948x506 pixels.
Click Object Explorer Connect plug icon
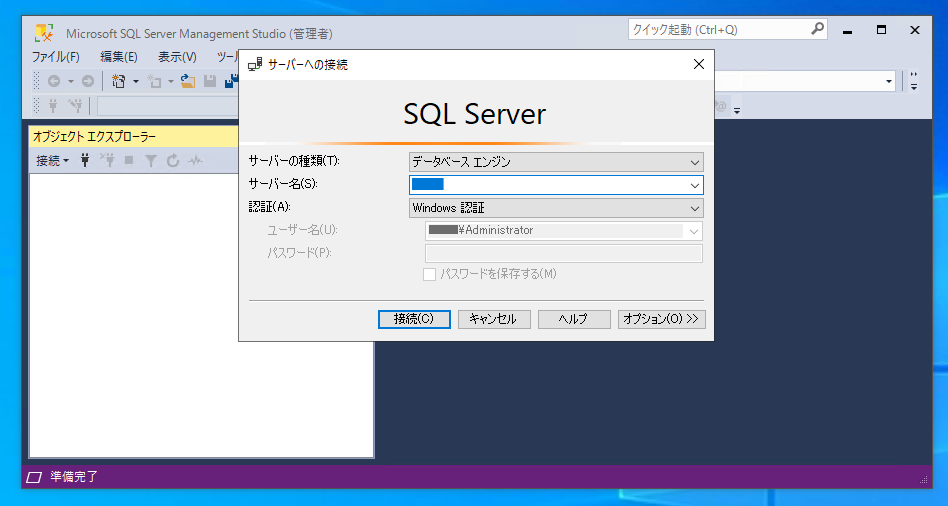(85, 160)
